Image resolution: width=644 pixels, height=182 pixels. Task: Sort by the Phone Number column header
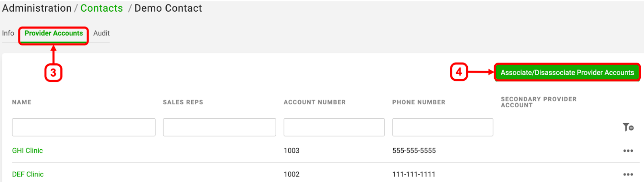point(419,102)
